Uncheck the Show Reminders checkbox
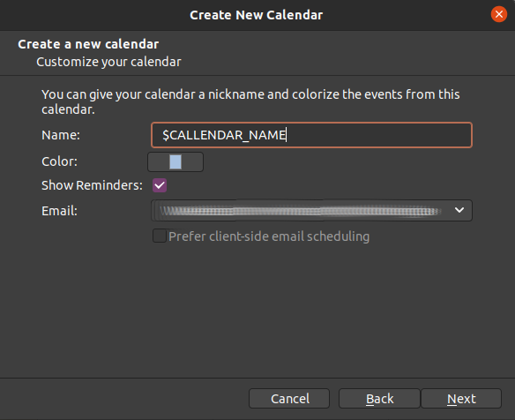This screenshot has width=515, height=420. click(160, 185)
